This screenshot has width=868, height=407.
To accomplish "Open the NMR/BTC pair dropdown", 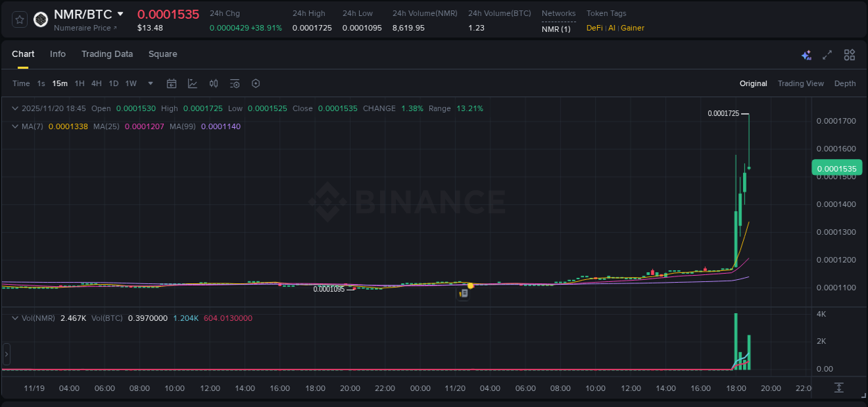I will 122,13.
